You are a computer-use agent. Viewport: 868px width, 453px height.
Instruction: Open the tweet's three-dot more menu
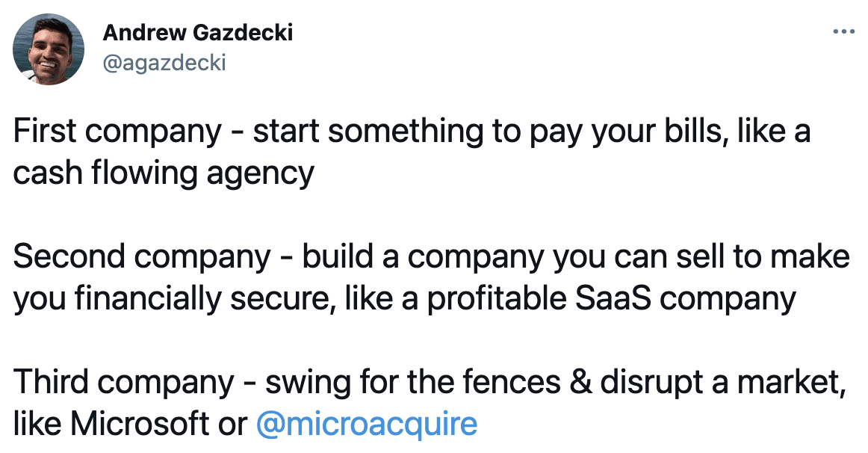click(x=843, y=31)
